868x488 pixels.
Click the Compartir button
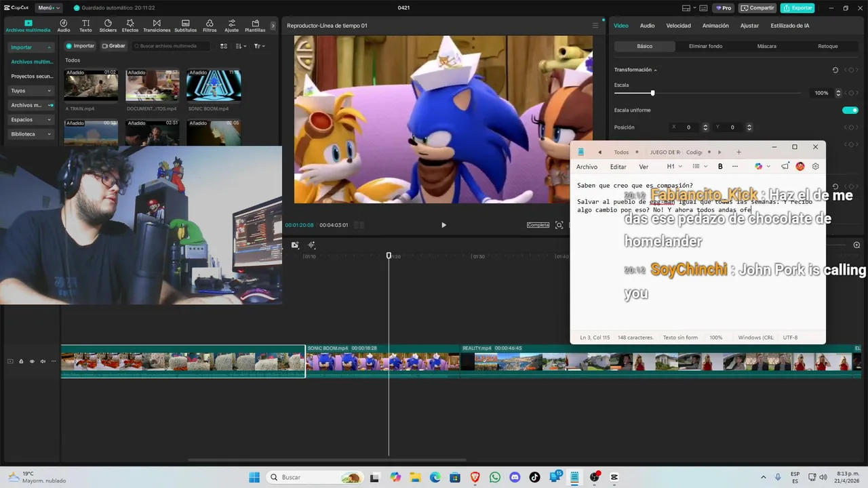point(757,8)
